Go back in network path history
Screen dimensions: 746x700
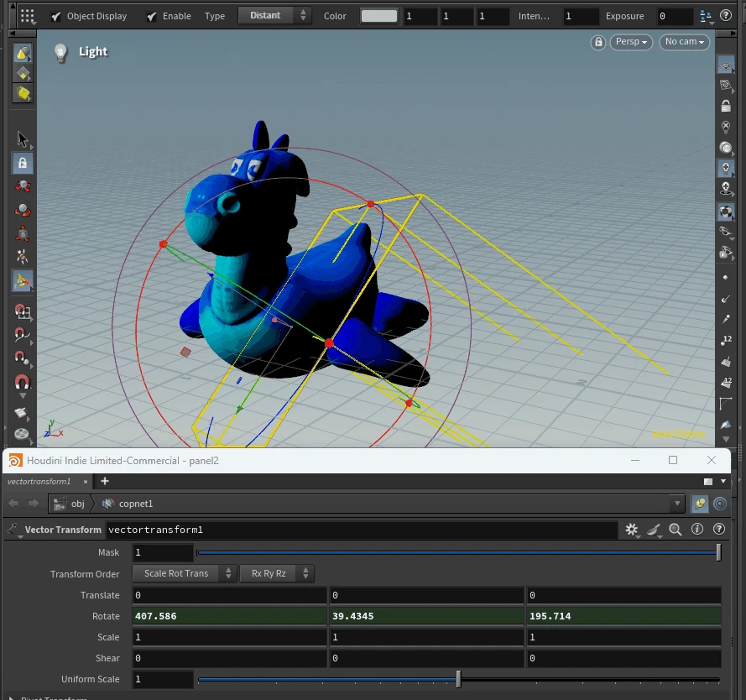pos(13,504)
